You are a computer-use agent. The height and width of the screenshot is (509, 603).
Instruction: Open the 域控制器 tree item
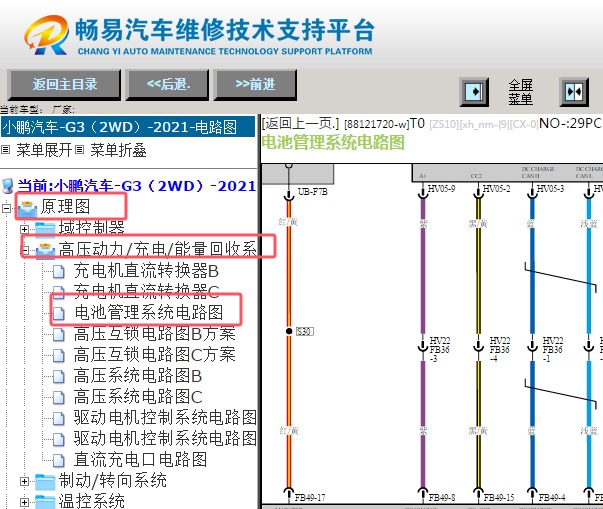(92, 228)
